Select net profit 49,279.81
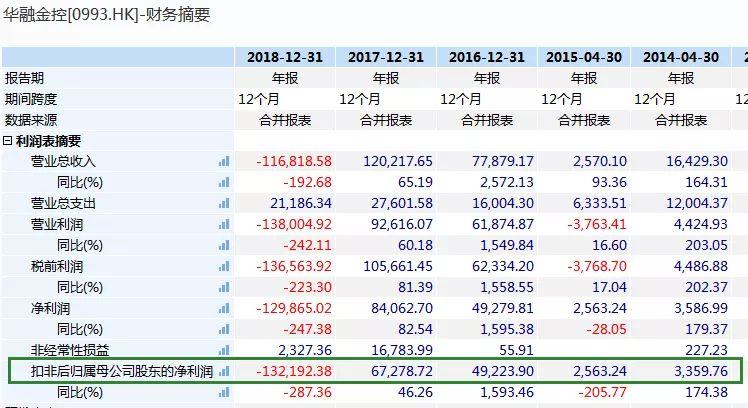This screenshot has width=748, height=408. [503, 308]
